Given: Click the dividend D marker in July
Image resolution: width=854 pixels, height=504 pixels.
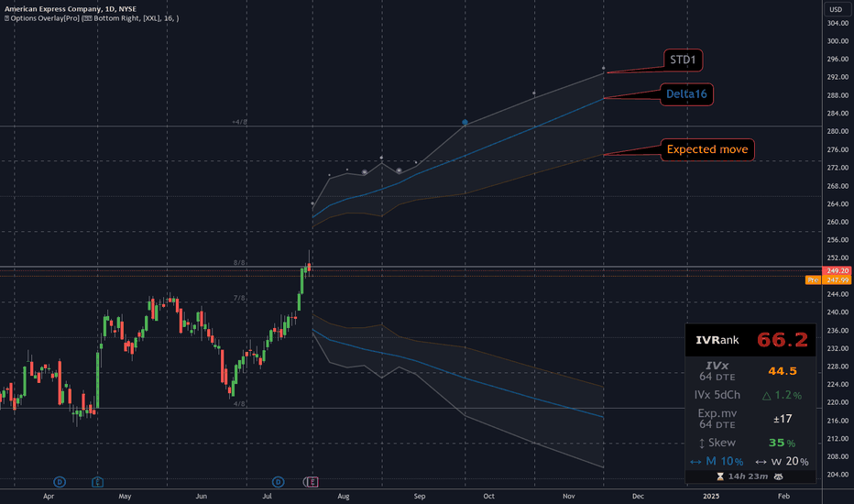Looking at the screenshot, I should tap(278, 482).
